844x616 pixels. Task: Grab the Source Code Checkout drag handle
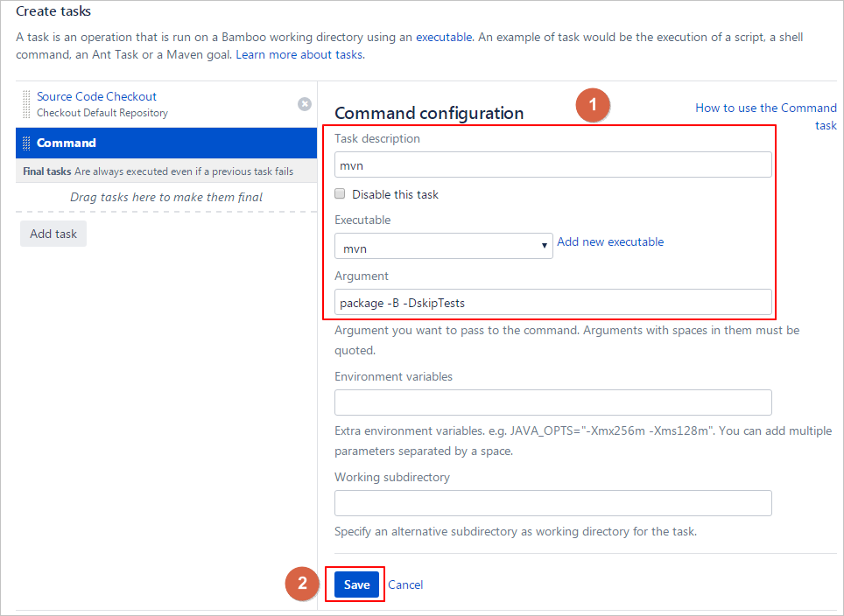[26, 104]
